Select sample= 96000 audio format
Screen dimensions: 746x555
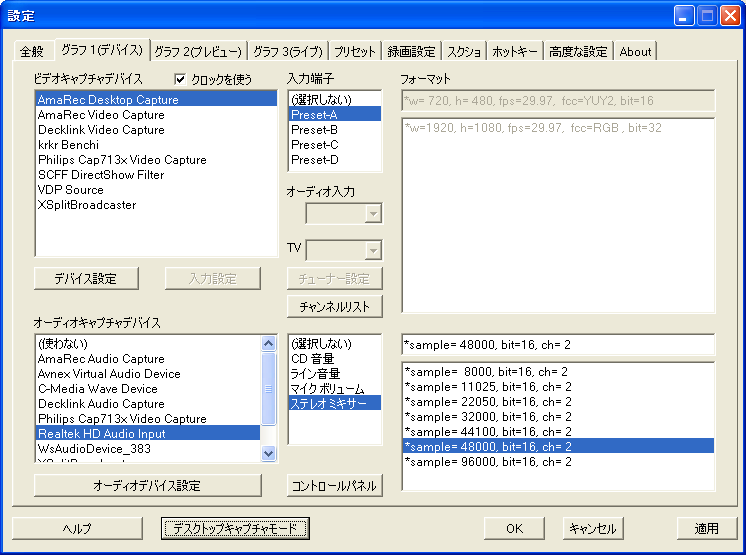coord(558,462)
